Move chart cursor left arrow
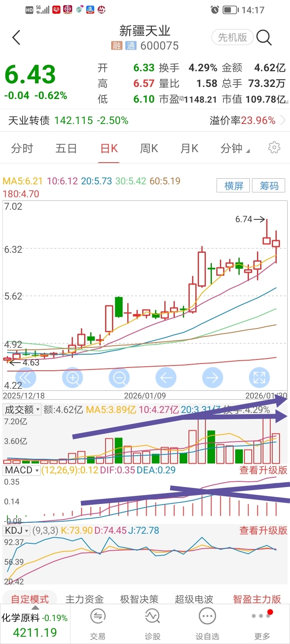This screenshot has width=290, height=644. coord(166,378)
